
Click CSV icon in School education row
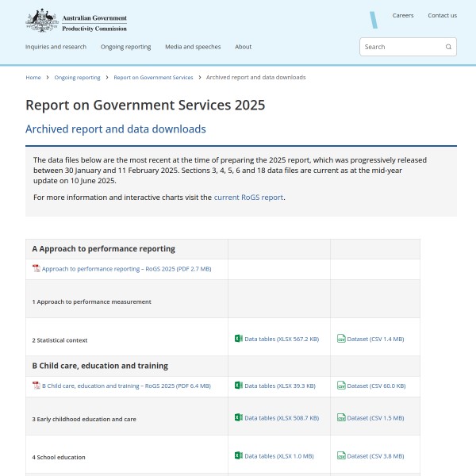pos(341,456)
